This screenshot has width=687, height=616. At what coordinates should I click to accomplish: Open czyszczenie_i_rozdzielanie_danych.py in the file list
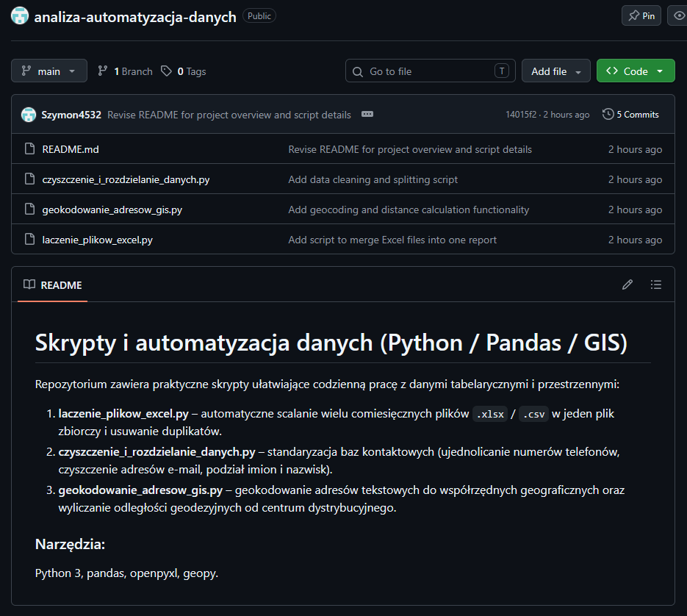click(x=126, y=180)
